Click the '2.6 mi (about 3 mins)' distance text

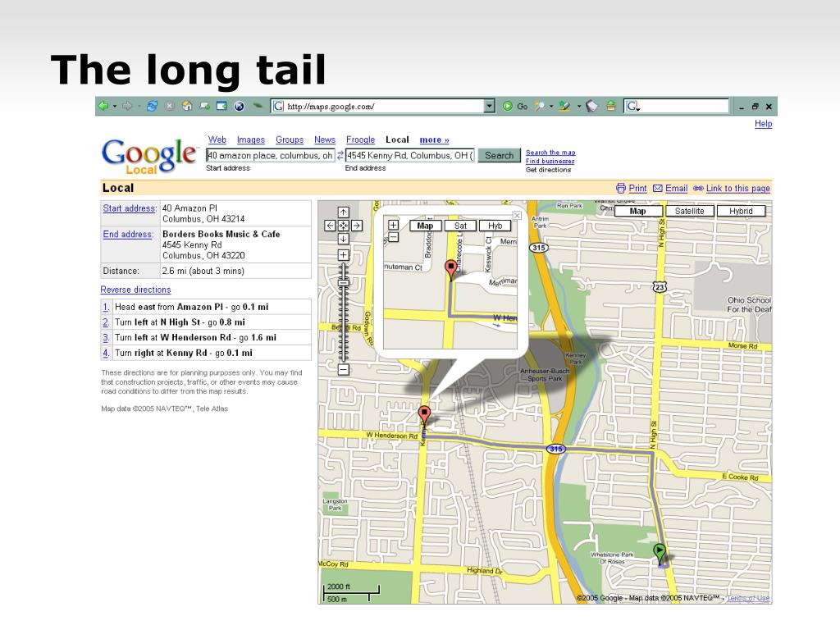tap(203, 271)
